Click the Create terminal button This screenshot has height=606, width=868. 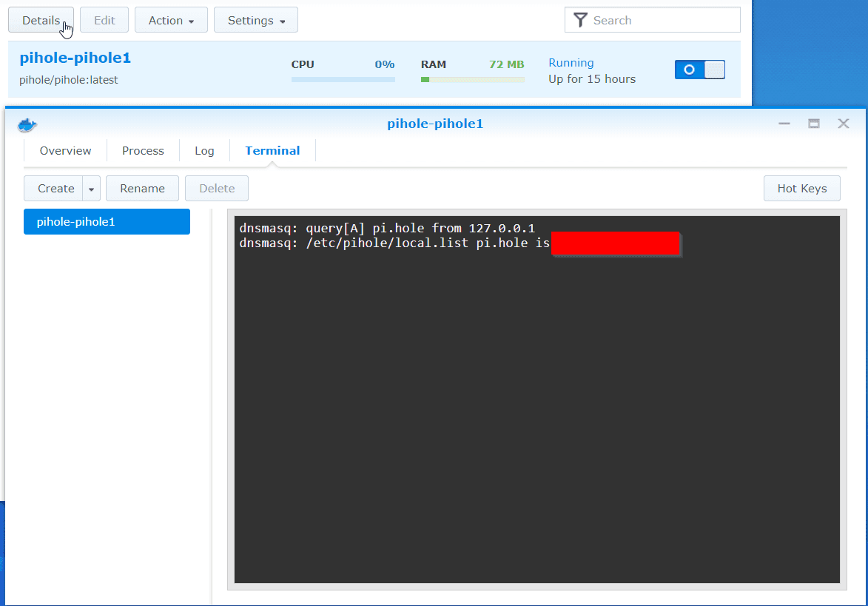[54, 189]
